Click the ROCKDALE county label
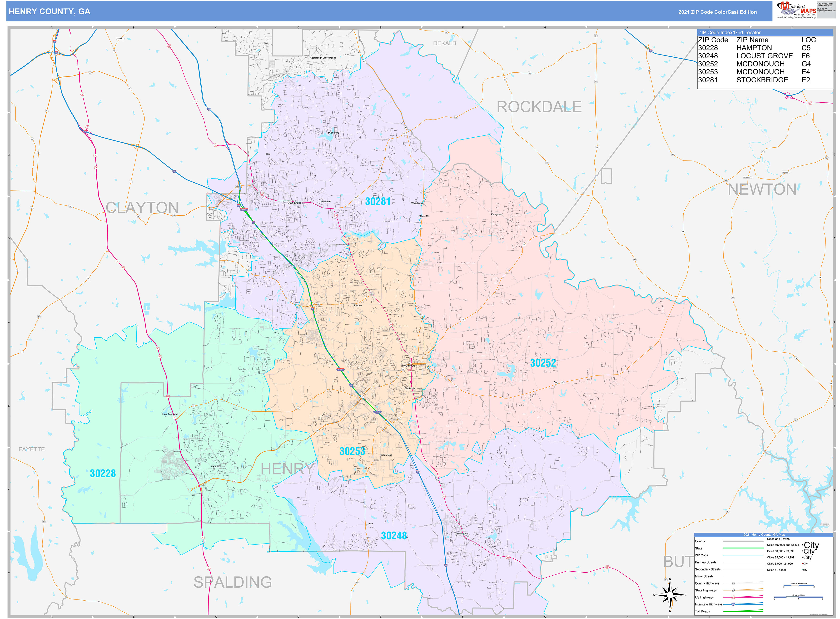This screenshot has height=619, width=840. [x=539, y=107]
